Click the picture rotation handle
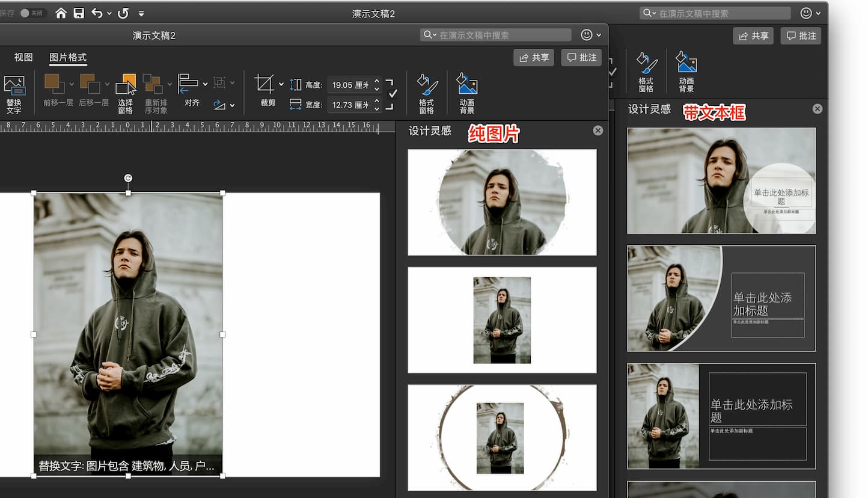 (128, 178)
